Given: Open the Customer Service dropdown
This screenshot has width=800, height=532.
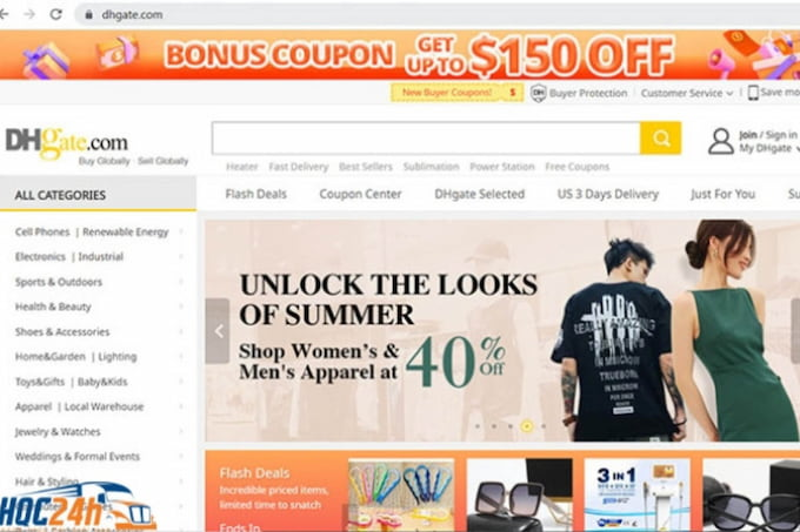Looking at the screenshot, I should [x=687, y=93].
